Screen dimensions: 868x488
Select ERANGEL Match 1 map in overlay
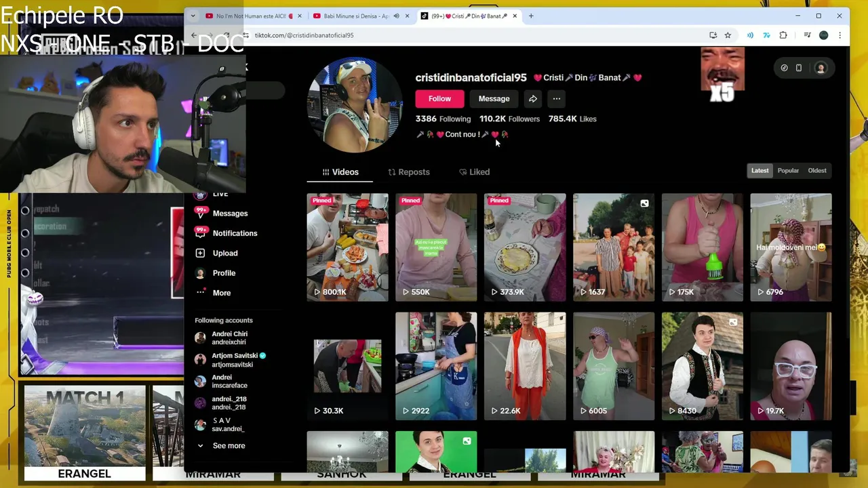85,433
